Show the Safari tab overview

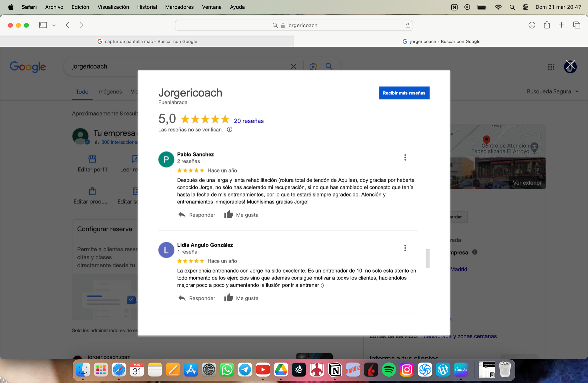pos(576,25)
